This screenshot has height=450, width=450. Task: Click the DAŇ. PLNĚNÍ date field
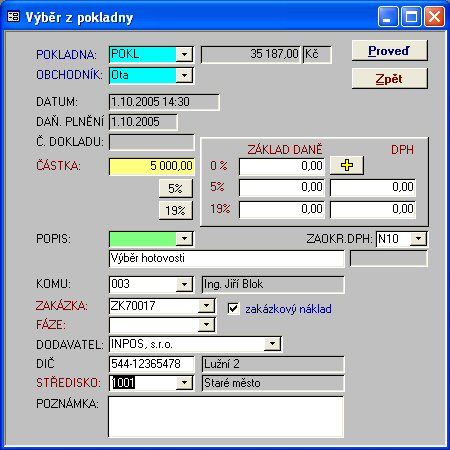[143, 122]
